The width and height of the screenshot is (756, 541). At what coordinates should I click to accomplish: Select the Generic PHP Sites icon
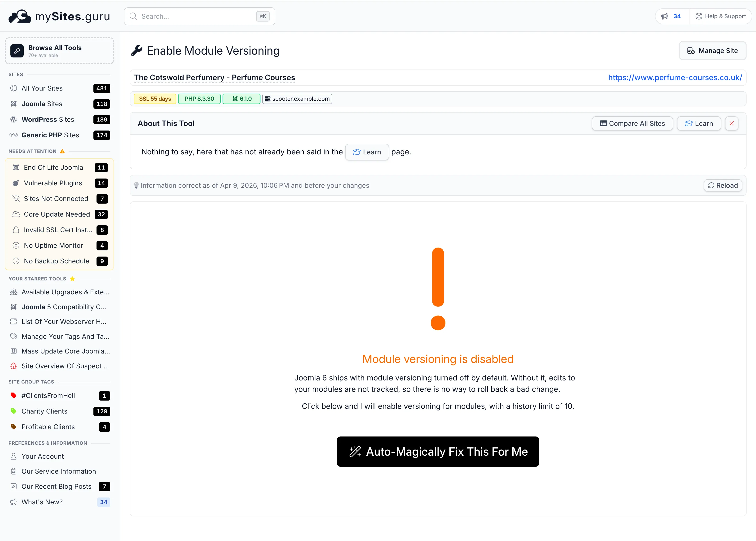click(13, 135)
